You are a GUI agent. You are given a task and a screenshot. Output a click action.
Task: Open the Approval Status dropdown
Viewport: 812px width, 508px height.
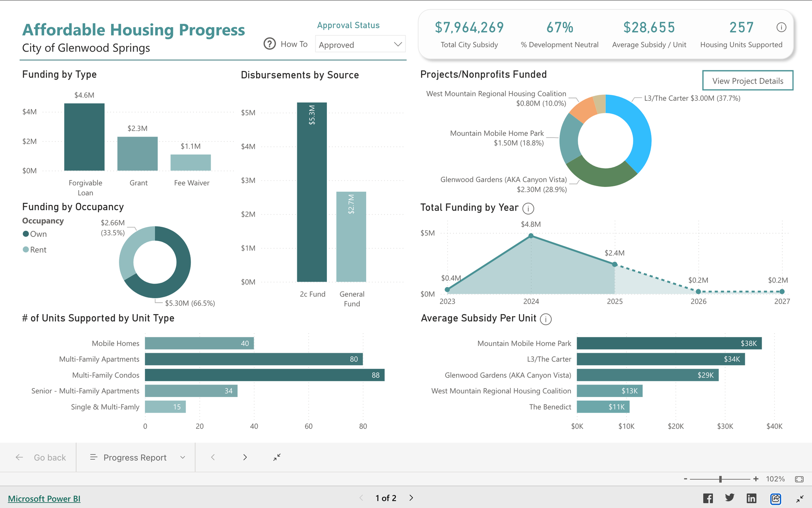pyautogui.click(x=360, y=45)
